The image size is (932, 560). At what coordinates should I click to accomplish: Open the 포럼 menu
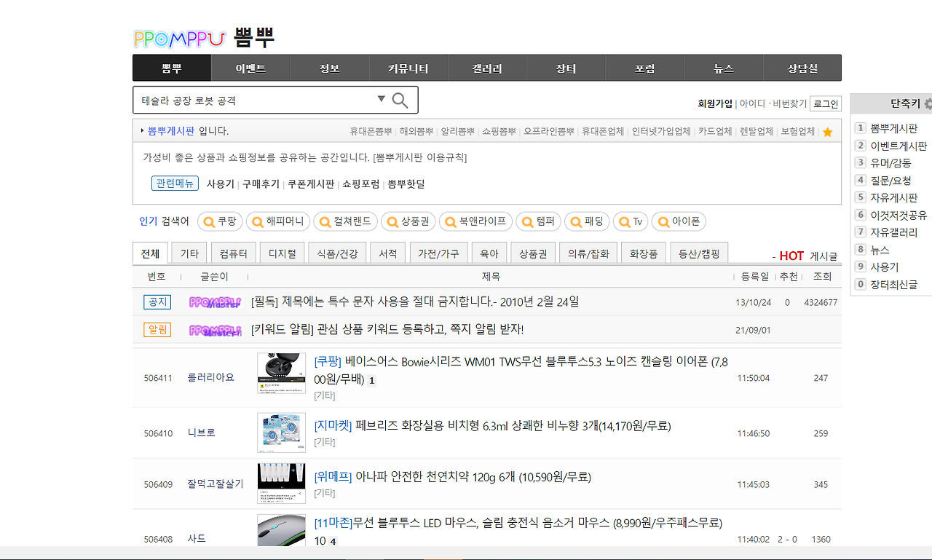644,68
